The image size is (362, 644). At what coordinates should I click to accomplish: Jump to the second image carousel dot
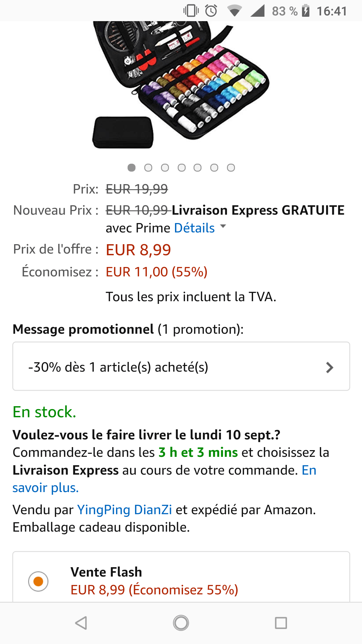coord(148,168)
